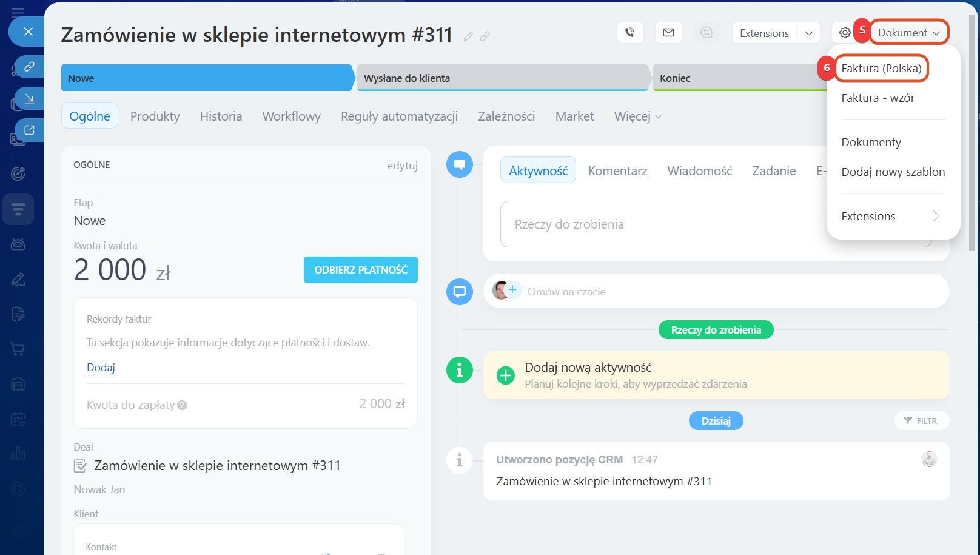Copy link using chain icon beside title
980x555 pixels.
485,36
